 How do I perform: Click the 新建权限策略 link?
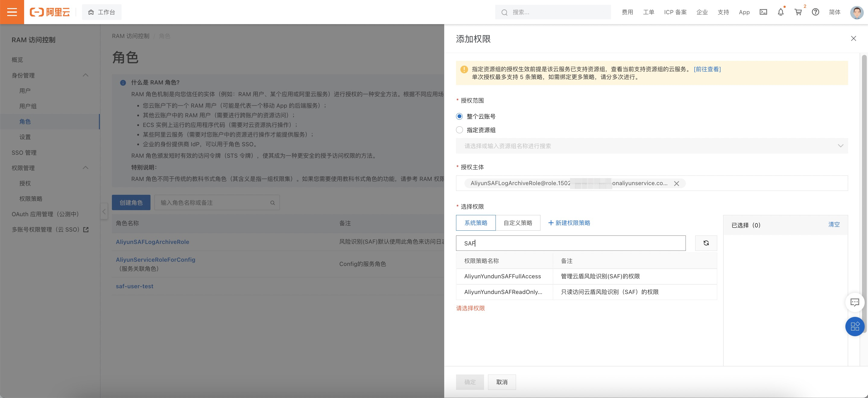coord(569,223)
